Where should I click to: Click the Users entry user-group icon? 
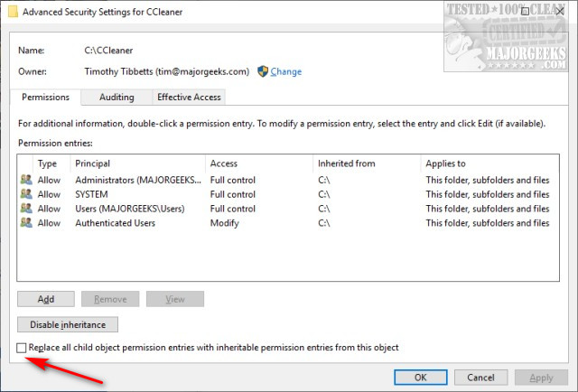click(25, 209)
